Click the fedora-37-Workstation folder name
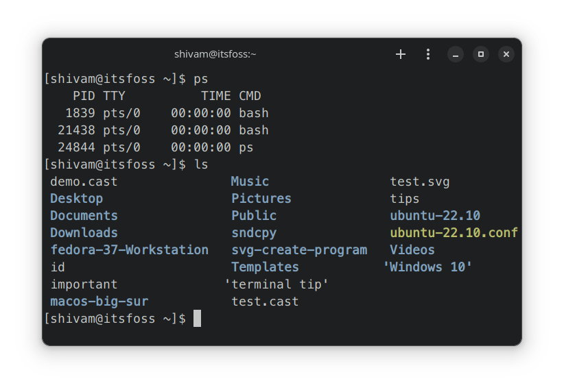564x392 pixels. click(129, 250)
